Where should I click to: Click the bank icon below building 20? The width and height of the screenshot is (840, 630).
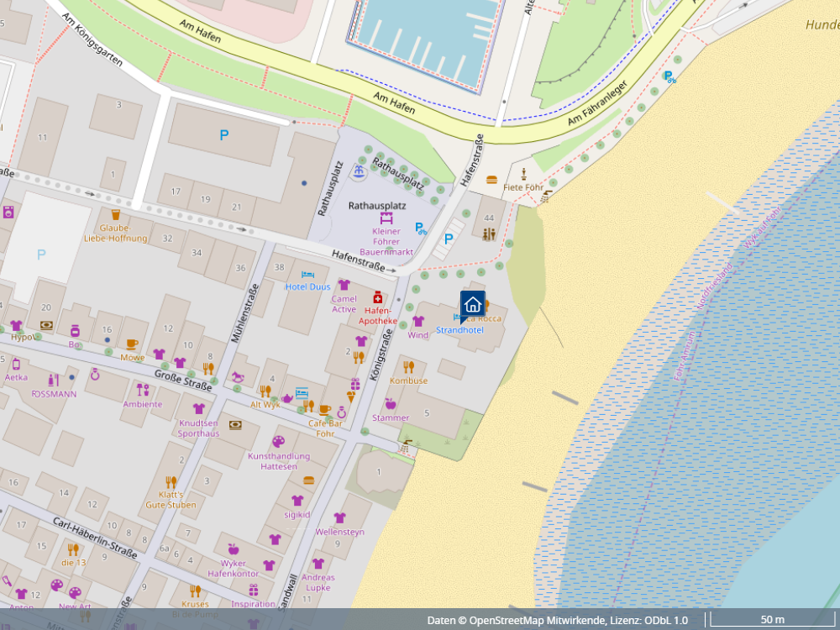coord(46,325)
